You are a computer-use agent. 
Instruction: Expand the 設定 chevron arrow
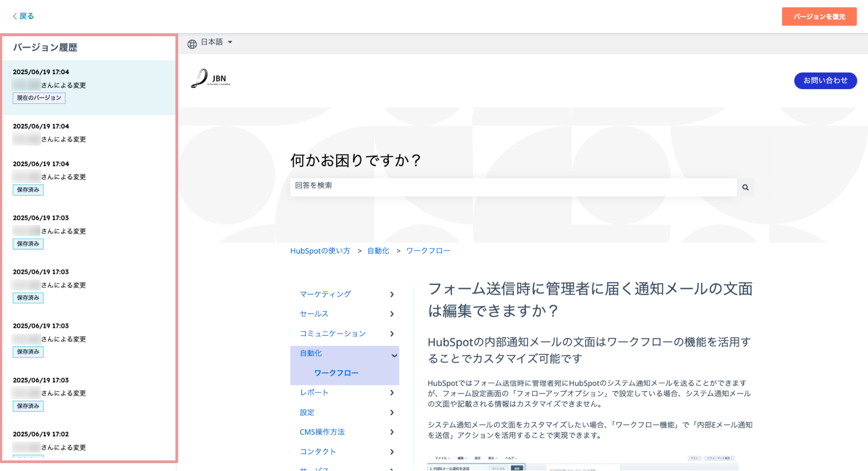point(392,412)
